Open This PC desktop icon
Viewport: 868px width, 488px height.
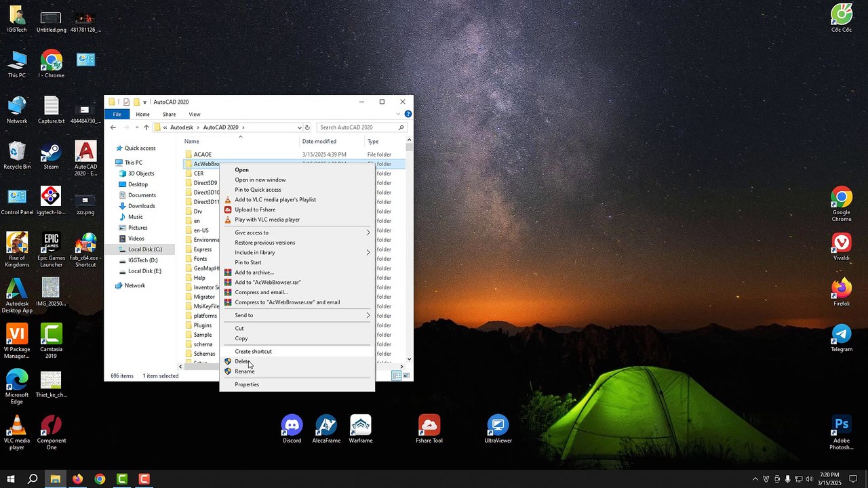(x=17, y=64)
